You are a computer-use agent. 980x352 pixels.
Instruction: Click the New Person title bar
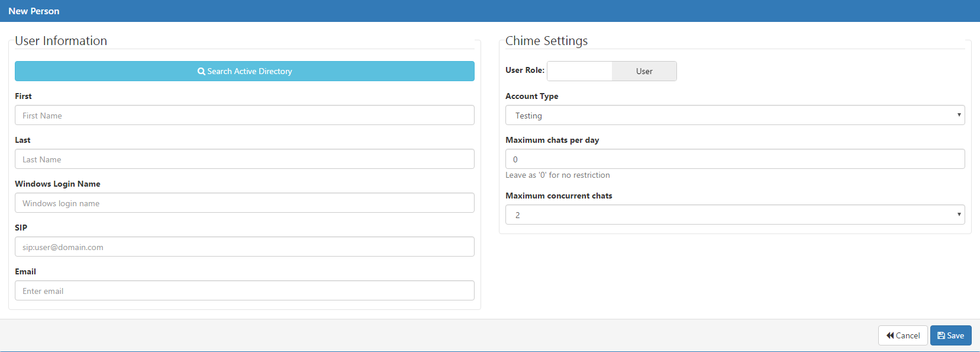pos(490,11)
